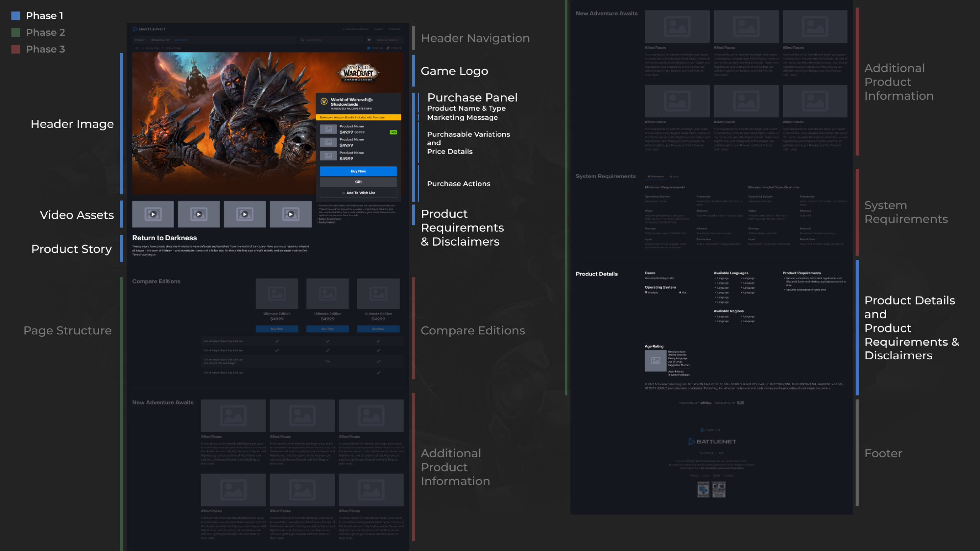980x551 pixels.
Task: Open the English (US) language dropdown in footer
Action: [712, 430]
